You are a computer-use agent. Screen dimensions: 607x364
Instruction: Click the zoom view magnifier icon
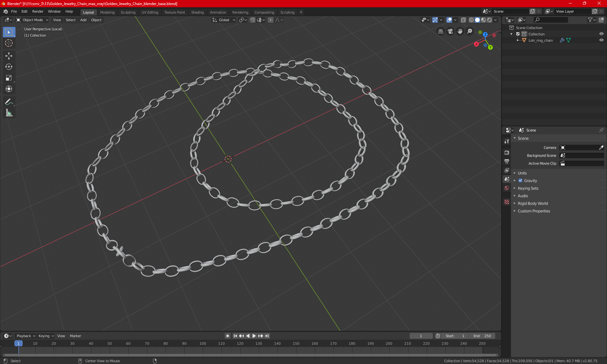point(470,31)
